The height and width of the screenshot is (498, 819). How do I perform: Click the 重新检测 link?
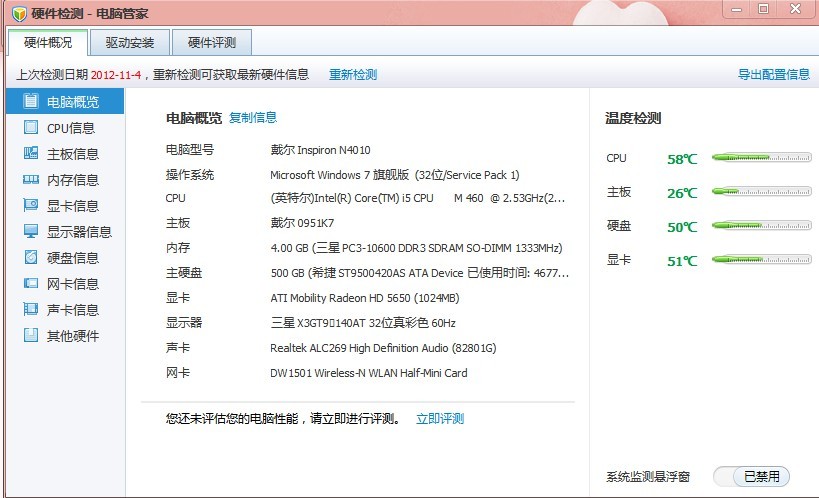(x=353, y=75)
